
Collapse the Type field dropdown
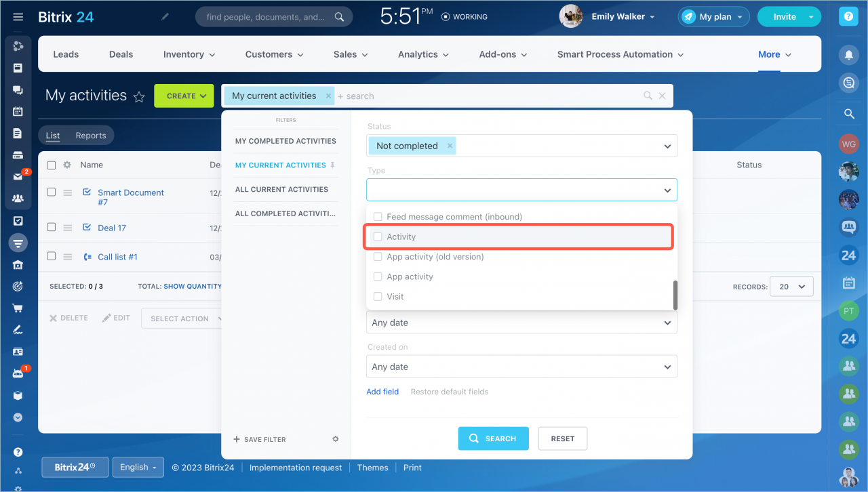(667, 190)
